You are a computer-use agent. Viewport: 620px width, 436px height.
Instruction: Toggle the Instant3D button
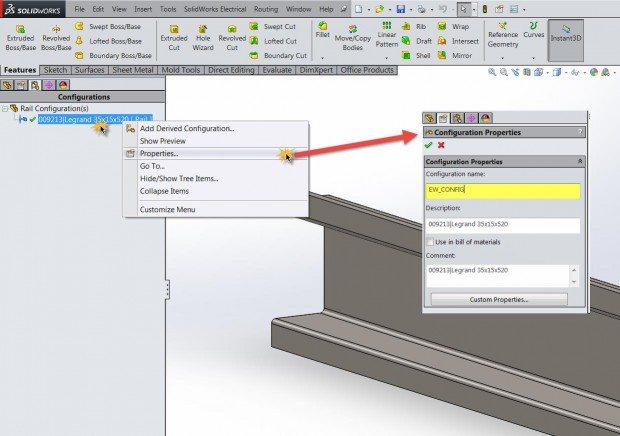(567, 38)
